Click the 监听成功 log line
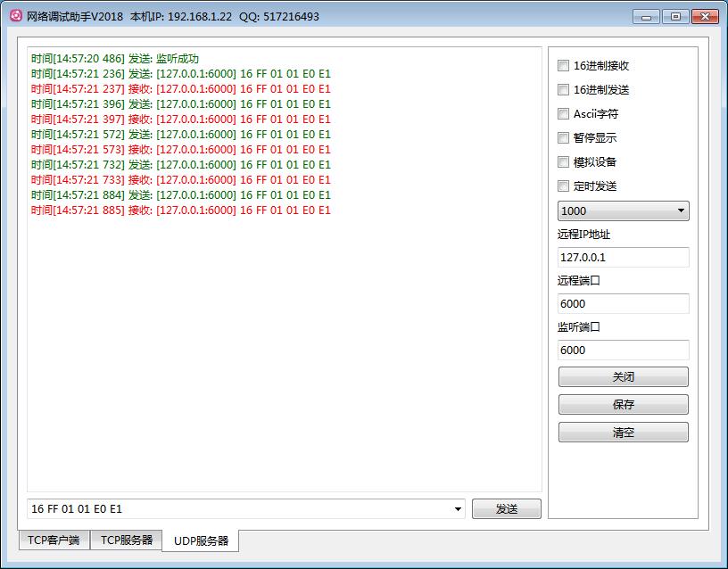Viewport: 728px width, 569px height. click(x=115, y=59)
